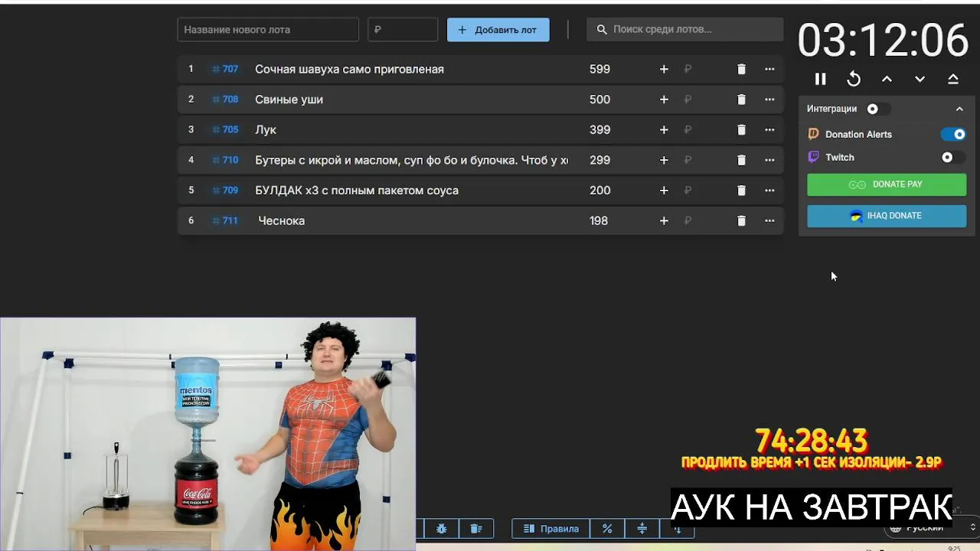Click the clear-all lots trash icon
Viewport: 980px width, 551px height.
[475, 528]
